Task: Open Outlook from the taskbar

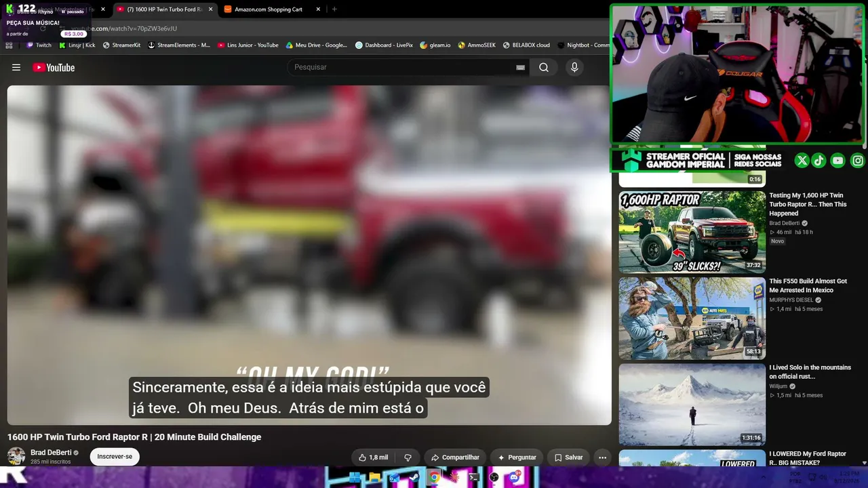Action: point(394,477)
